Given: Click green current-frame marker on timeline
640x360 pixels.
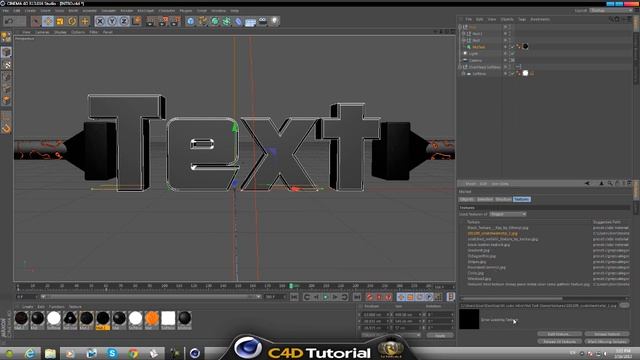Looking at the screenshot, I should (291, 286).
